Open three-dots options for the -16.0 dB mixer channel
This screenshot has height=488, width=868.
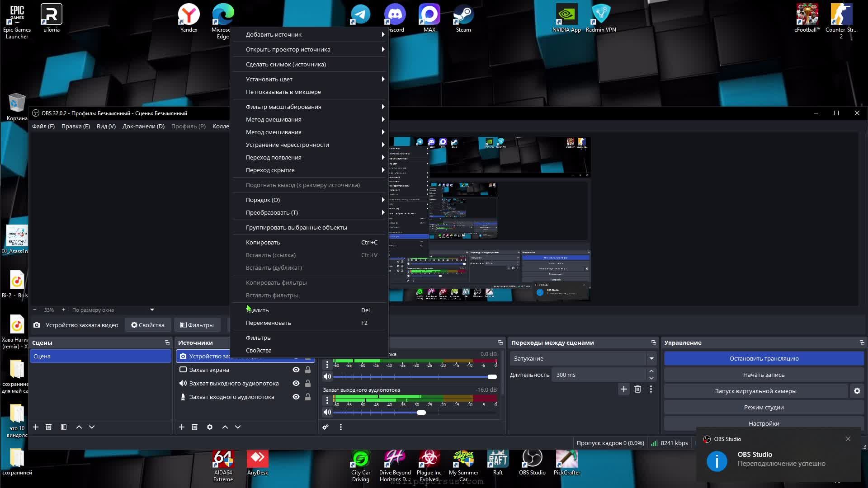(327, 400)
